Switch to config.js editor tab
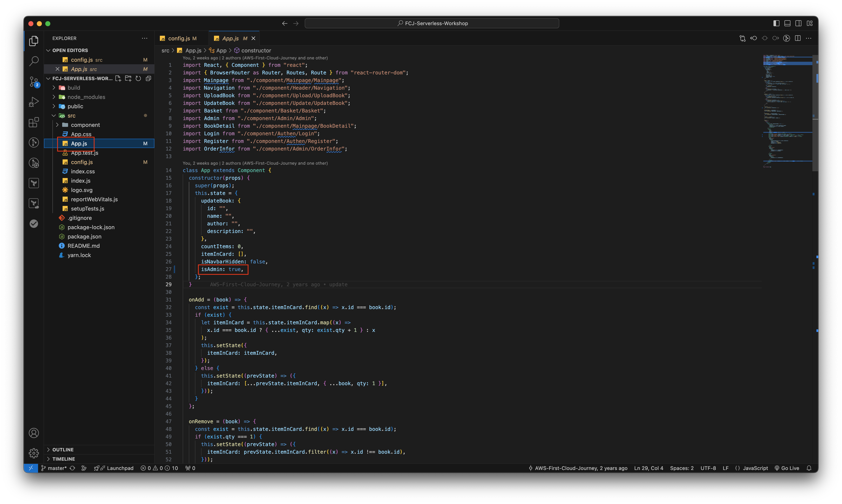Screen dimensions: 842x504 (181, 38)
